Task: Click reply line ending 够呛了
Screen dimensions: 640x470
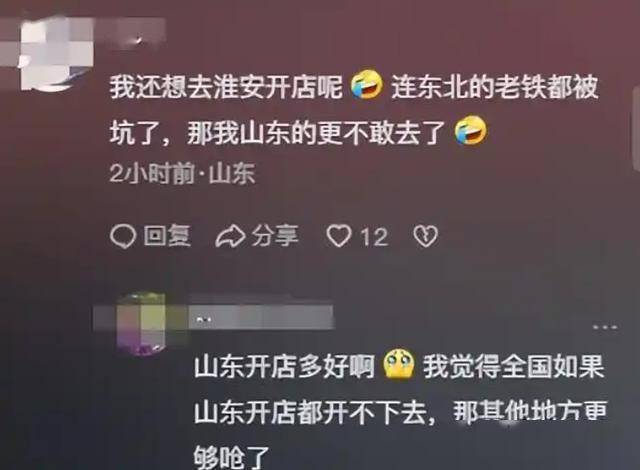Action: pyautogui.click(x=231, y=457)
